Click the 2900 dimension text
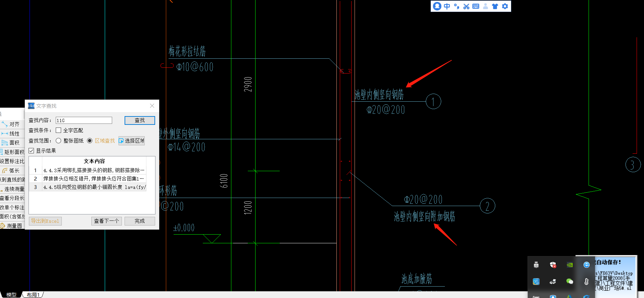Screen dimensions: 644x298 (248, 85)
